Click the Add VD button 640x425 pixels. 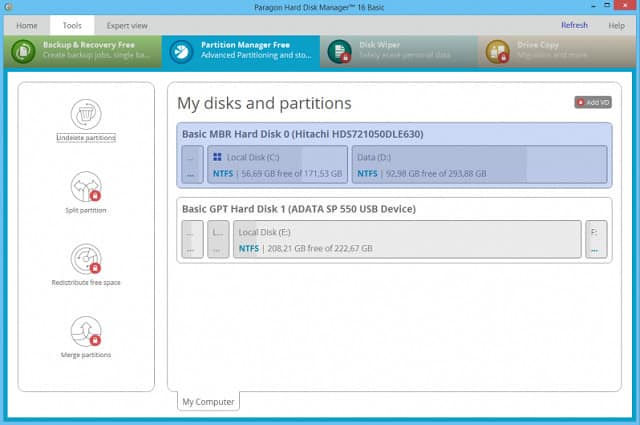pyautogui.click(x=593, y=102)
